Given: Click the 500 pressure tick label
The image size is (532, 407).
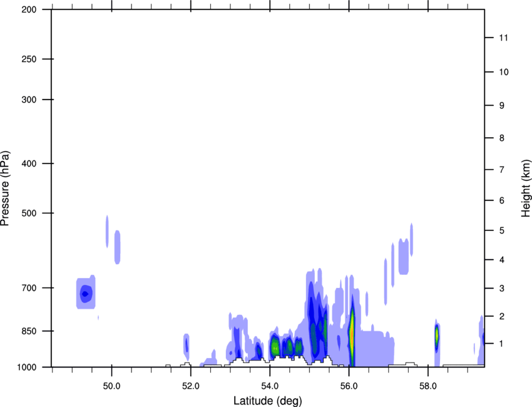Looking at the screenshot, I should pos(29,213).
